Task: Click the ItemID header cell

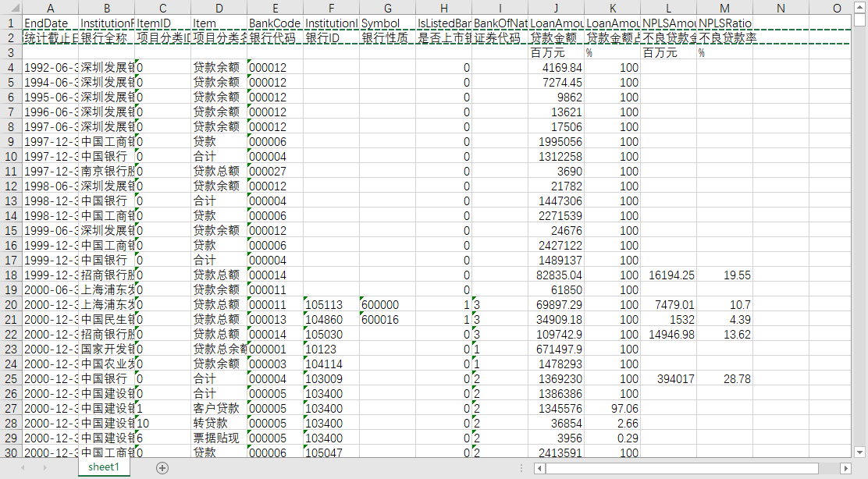Action: (x=162, y=23)
